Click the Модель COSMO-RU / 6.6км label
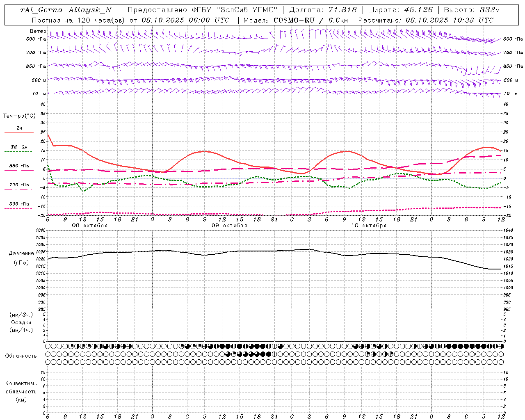525x420 pixels. pos(296,20)
